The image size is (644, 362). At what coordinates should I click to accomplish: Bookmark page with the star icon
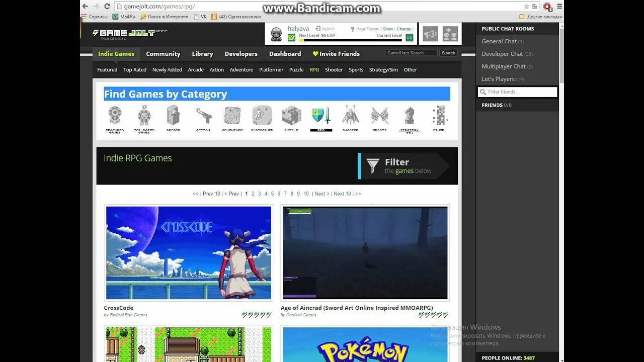(x=526, y=6)
